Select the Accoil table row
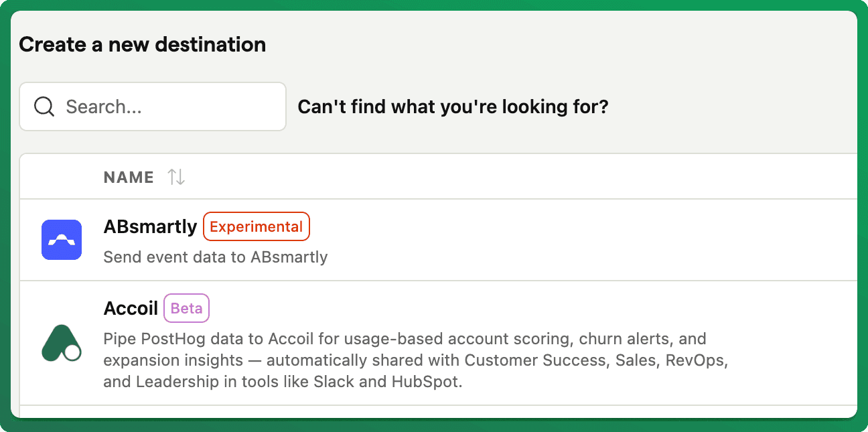868x432 pixels. pos(439,343)
